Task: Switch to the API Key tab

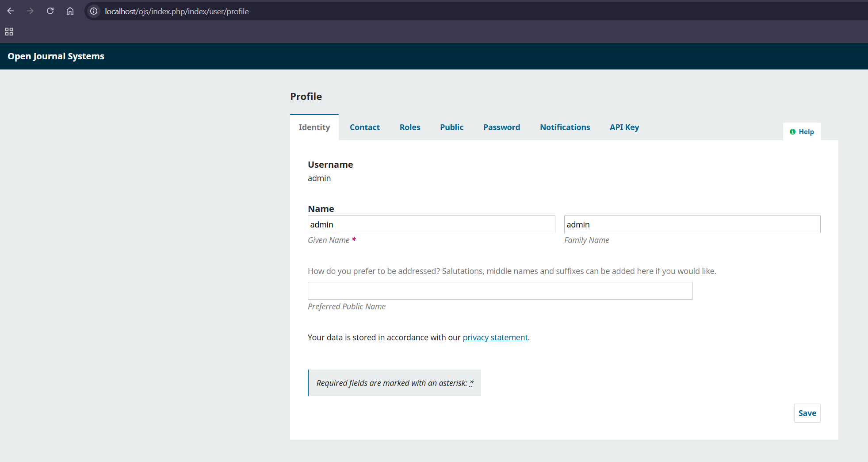Action: (x=624, y=127)
